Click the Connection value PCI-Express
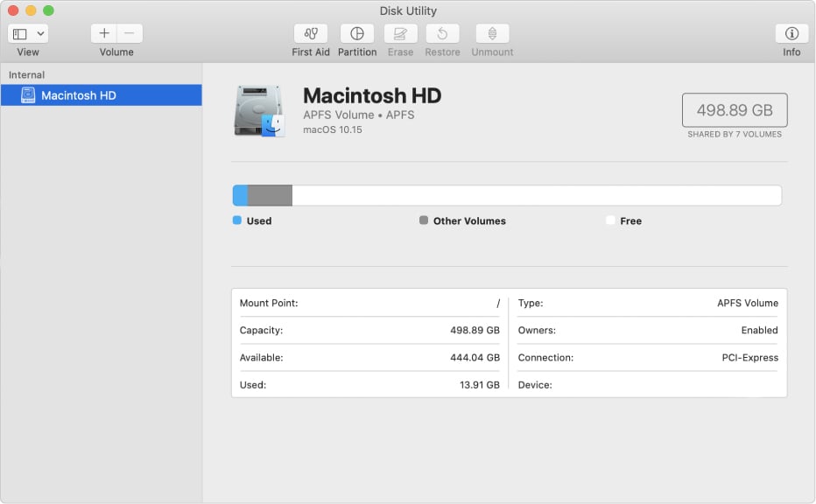Image resolution: width=816 pixels, height=504 pixels. click(x=750, y=358)
